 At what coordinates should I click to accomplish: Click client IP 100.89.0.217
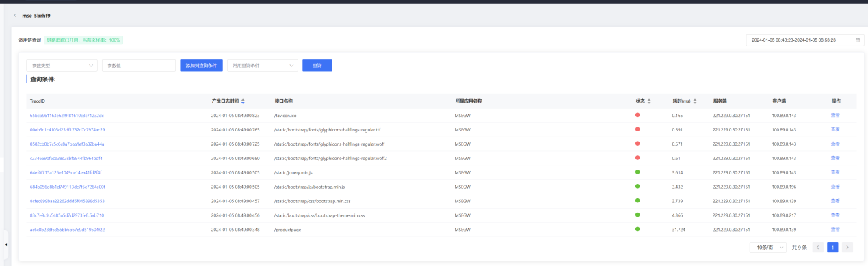(784, 215)
